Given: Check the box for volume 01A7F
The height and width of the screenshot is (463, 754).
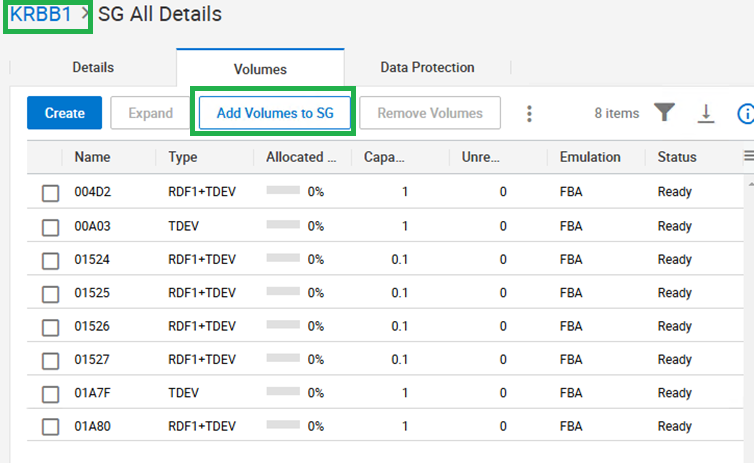Looking at the screenshot, I should click(x=50, y=394).
